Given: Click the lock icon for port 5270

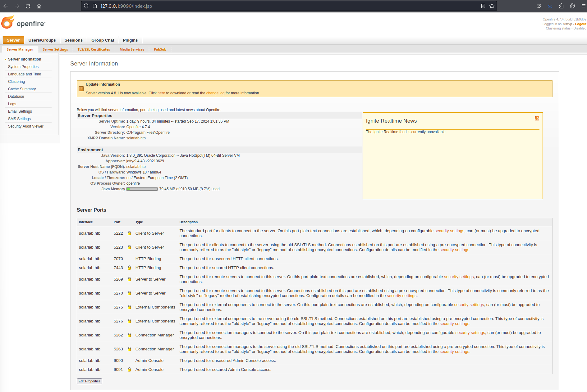Looking at the screenshot, I should (129, 293).
